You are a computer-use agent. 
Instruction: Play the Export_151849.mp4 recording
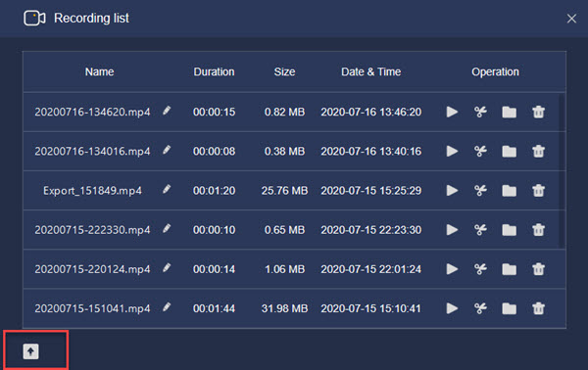(452, 191)
